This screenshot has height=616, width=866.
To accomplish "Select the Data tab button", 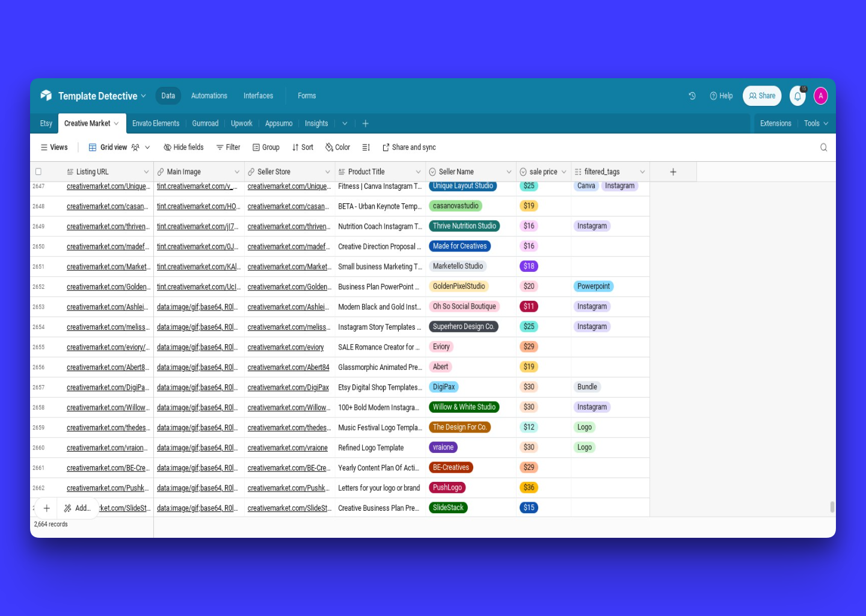I will coord(168,96).
